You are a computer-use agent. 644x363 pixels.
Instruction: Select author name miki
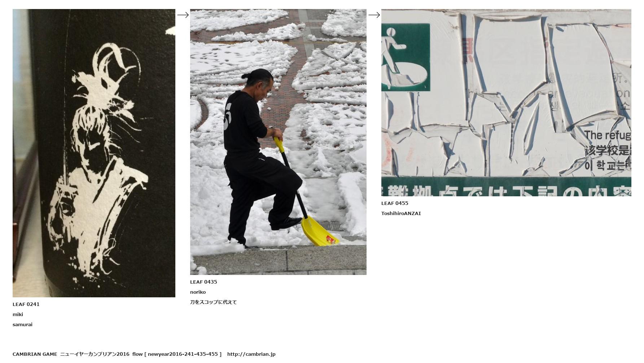tap(18, 314)
